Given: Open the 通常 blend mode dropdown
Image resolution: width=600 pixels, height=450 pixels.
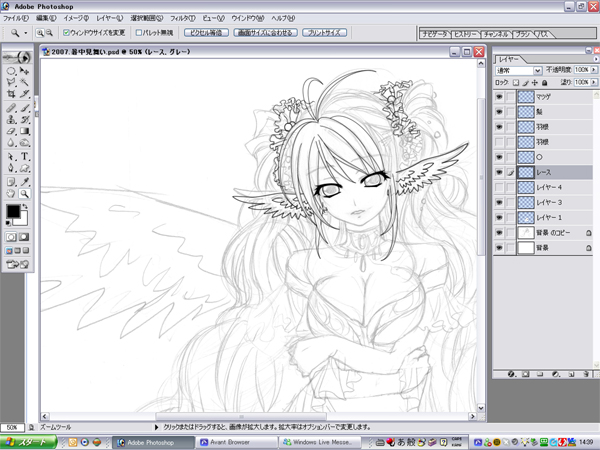Looking at the screenshot, I should [x=538, y=70].
